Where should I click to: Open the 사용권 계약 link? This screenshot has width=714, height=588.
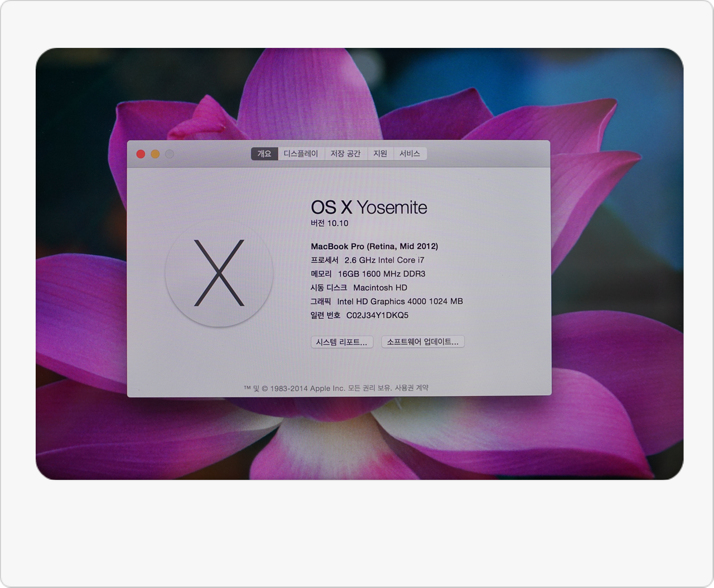point(412,388)
